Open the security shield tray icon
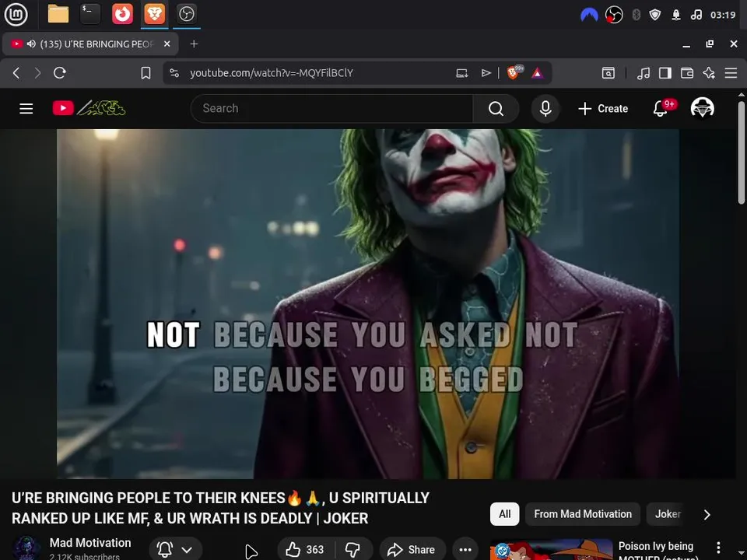747x560 pixels. [x=655, y=15]
